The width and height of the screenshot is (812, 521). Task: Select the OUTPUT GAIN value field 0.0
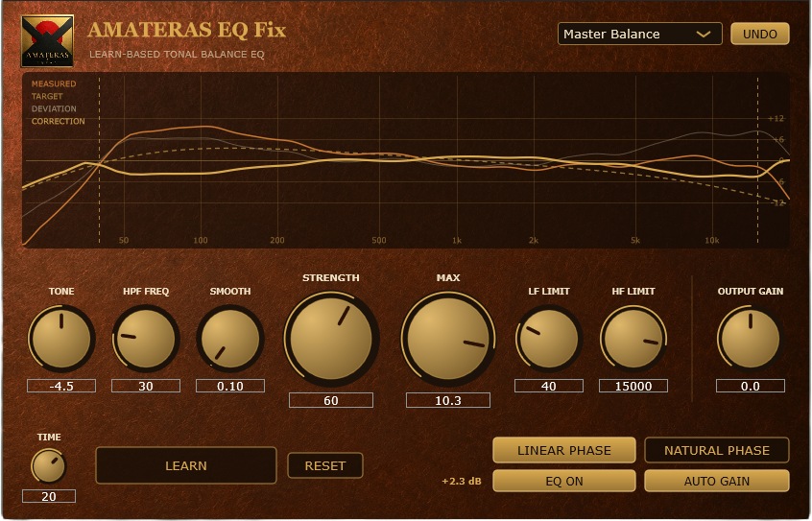tap(751, 386)
